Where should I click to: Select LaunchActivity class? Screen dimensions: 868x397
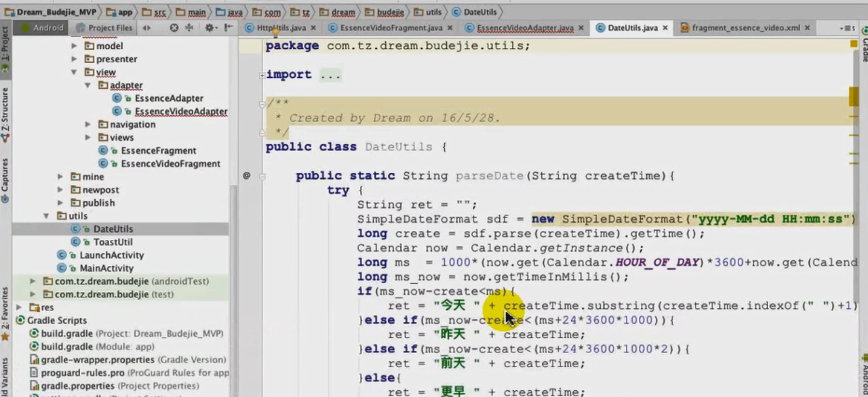point(112,255)
